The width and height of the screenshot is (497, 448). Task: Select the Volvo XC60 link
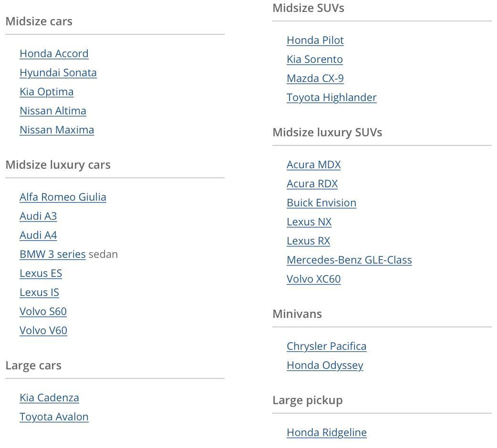pyautogui.click(x=313, y=279)
